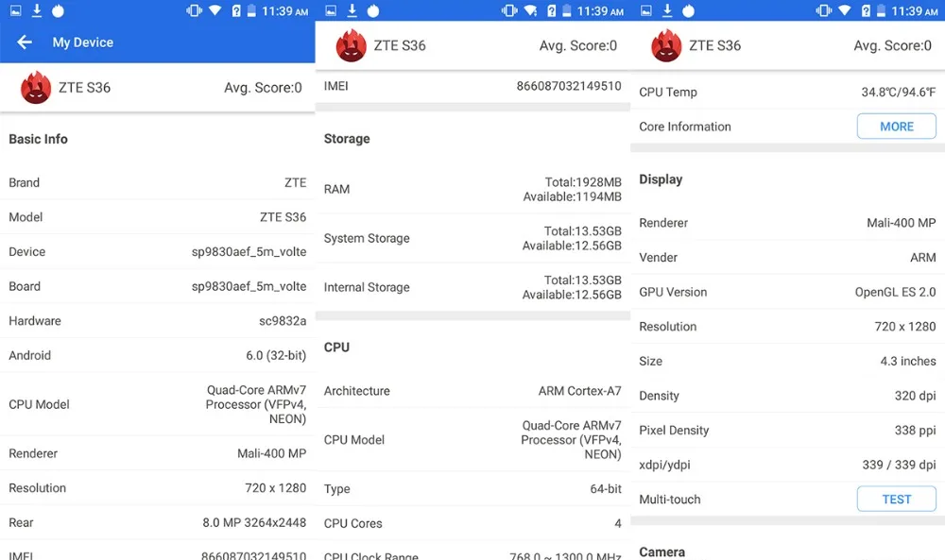Tap the Renderer row under Display
945x560 pixels.
[788, 223]
